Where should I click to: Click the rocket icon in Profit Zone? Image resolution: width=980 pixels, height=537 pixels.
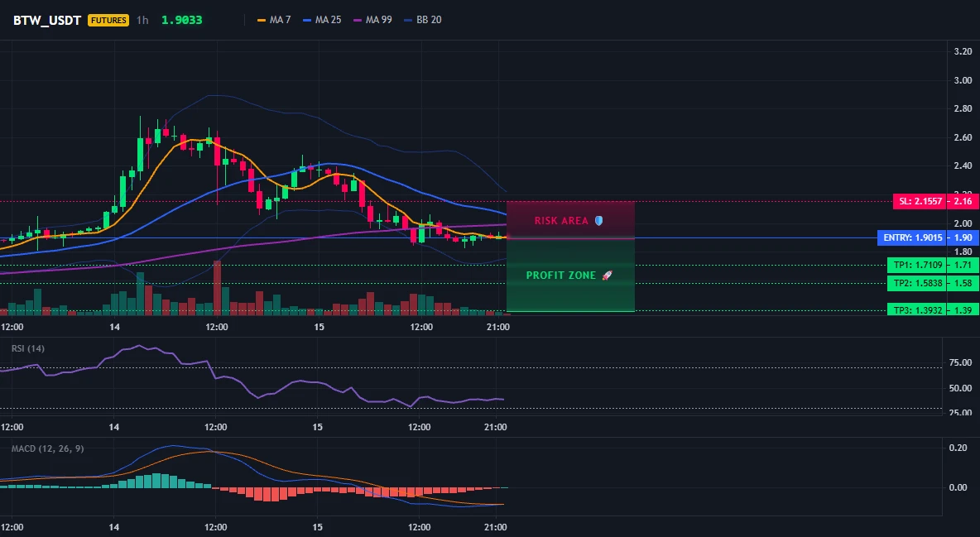607,275
